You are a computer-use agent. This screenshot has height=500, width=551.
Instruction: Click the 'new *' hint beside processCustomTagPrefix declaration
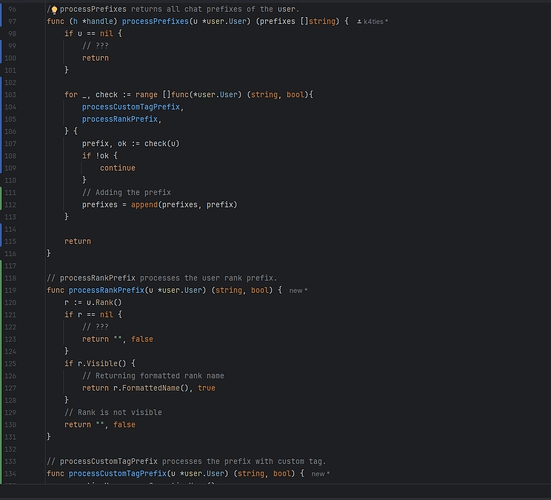coord(320,474)
